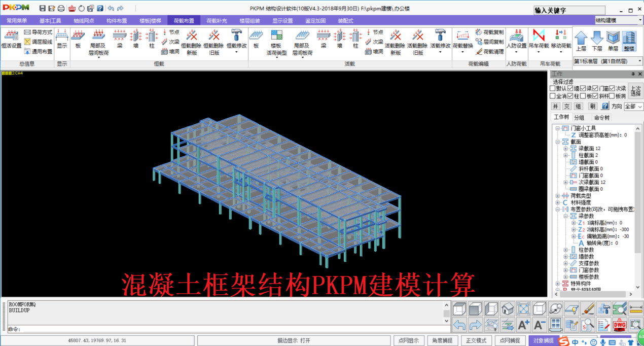The width and height of the screenshot is (644, 346).
Task: Switch to 轴线网点 ribbon tab
Action: coord(84,21)
